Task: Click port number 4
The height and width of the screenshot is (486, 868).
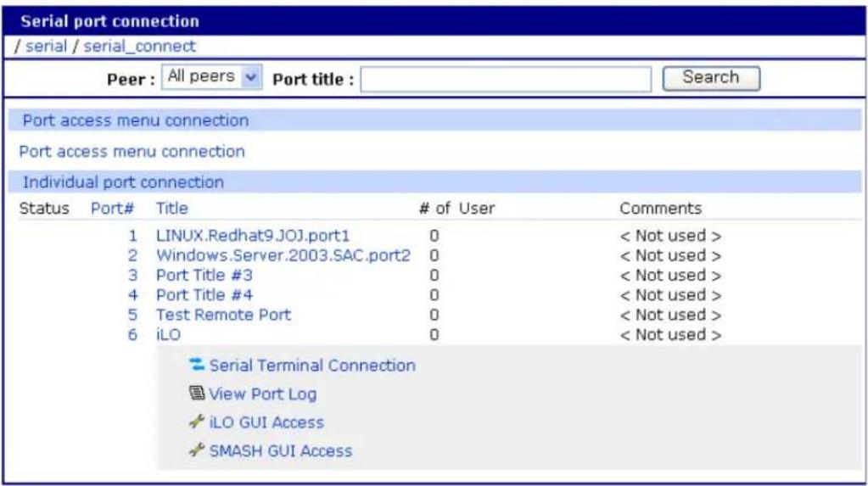Action: click(133, 295)
